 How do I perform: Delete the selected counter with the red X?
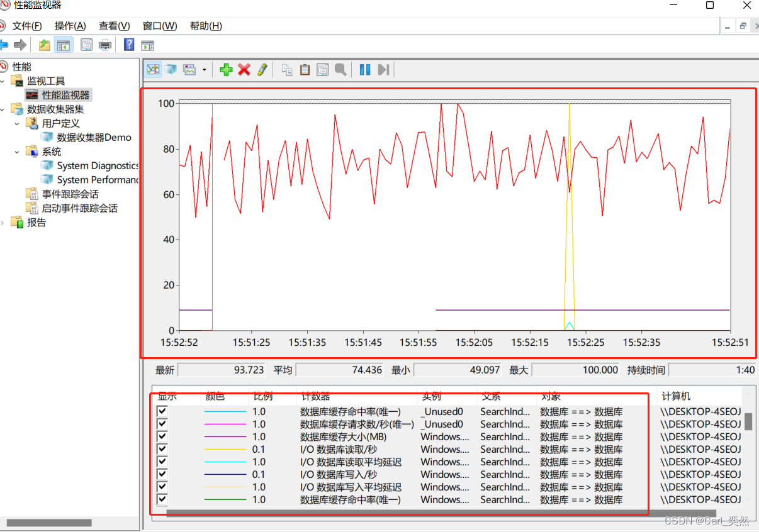pos(244,70)
